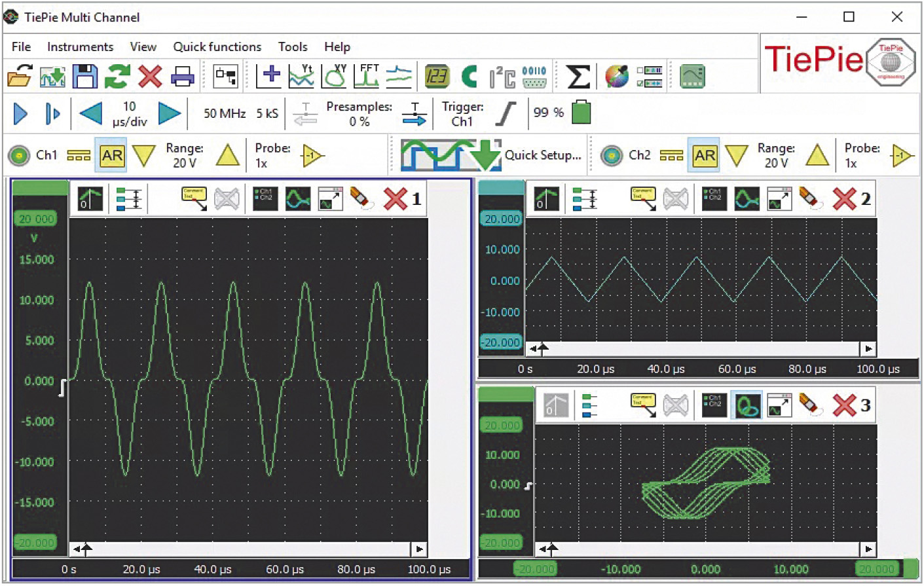Click the green battery status icon
924x586 pixels.
tap(582, 112)
